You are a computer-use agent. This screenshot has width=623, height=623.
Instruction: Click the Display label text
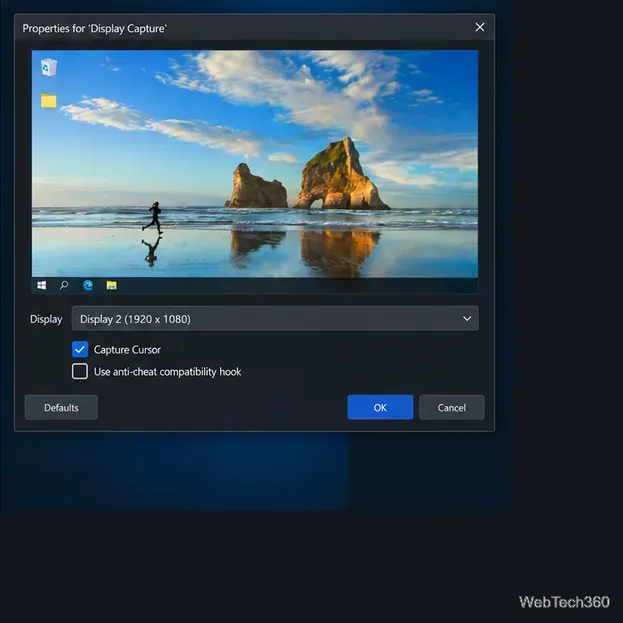point(46,319)
